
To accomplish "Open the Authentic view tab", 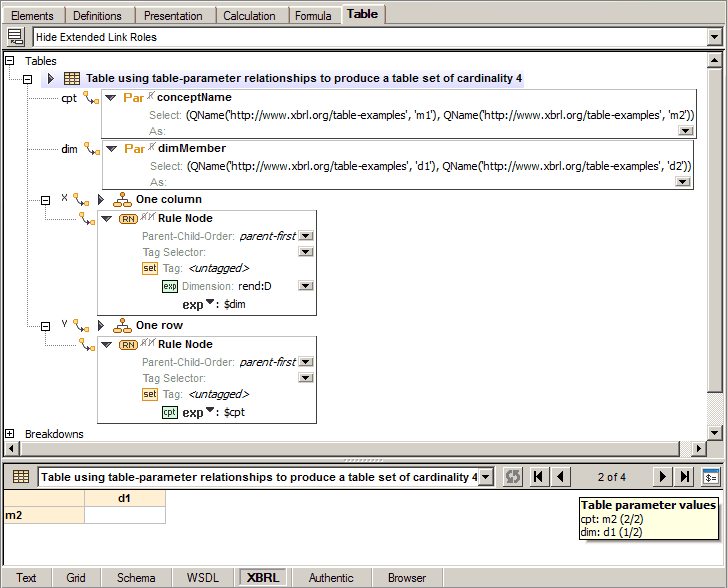I will click(331, 577).
